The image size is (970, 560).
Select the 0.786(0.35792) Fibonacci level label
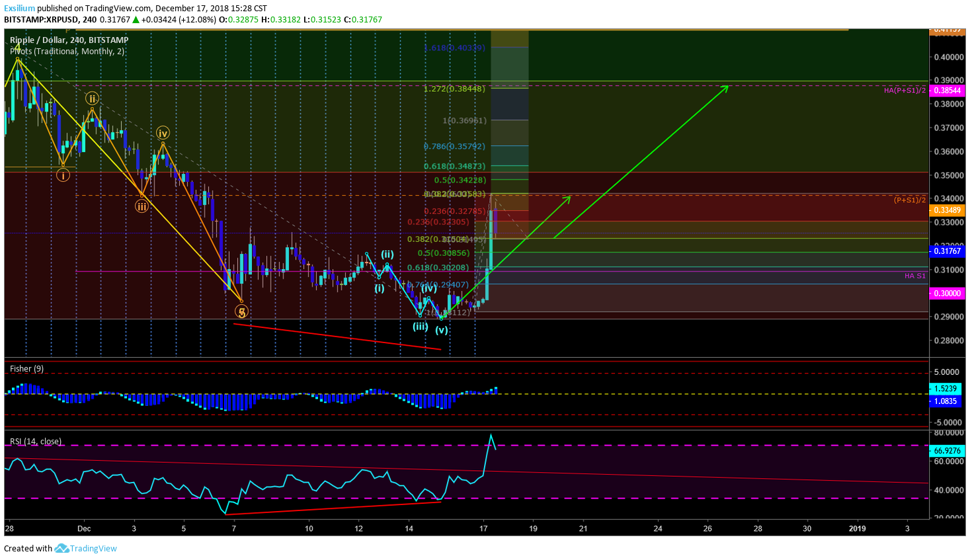click(454, 146)
